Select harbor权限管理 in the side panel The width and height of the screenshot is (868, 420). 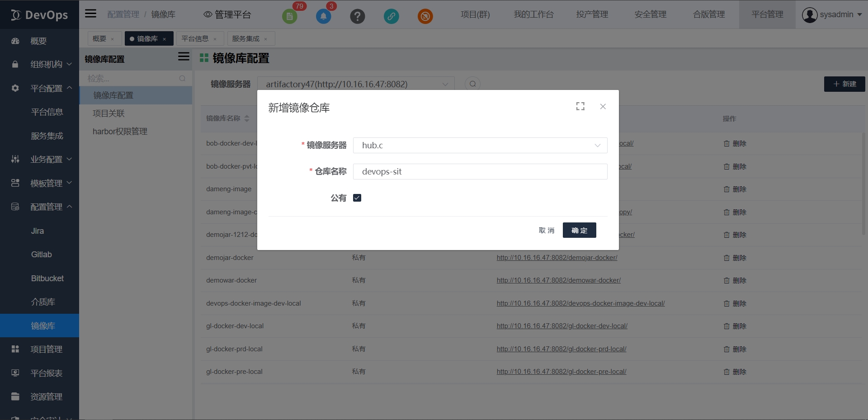tap(120, 132)
